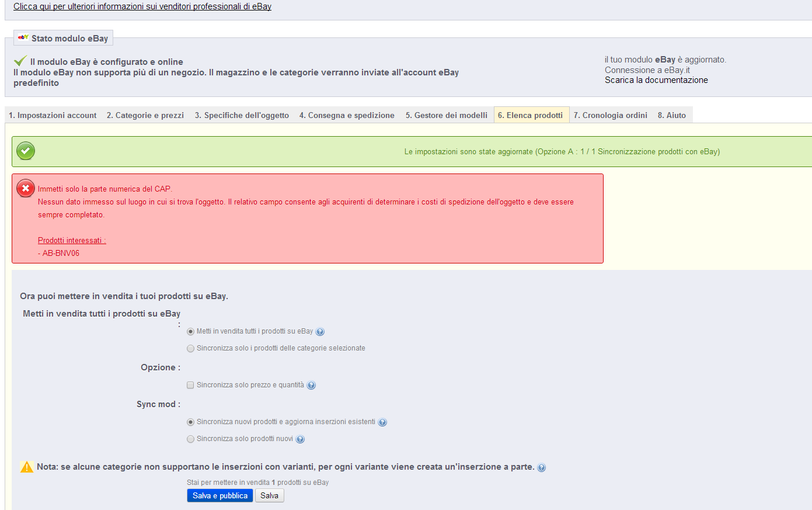Click 'Immetti solo la parte numerica del CAP.' error text
Screen dimensions: 812x510
pyautogui.click(x=105, y=189)
